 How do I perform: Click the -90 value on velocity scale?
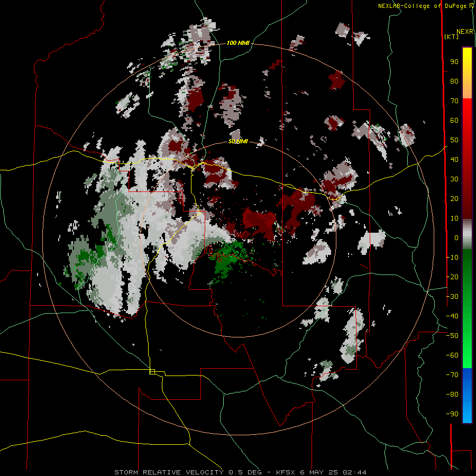[452, 414]
